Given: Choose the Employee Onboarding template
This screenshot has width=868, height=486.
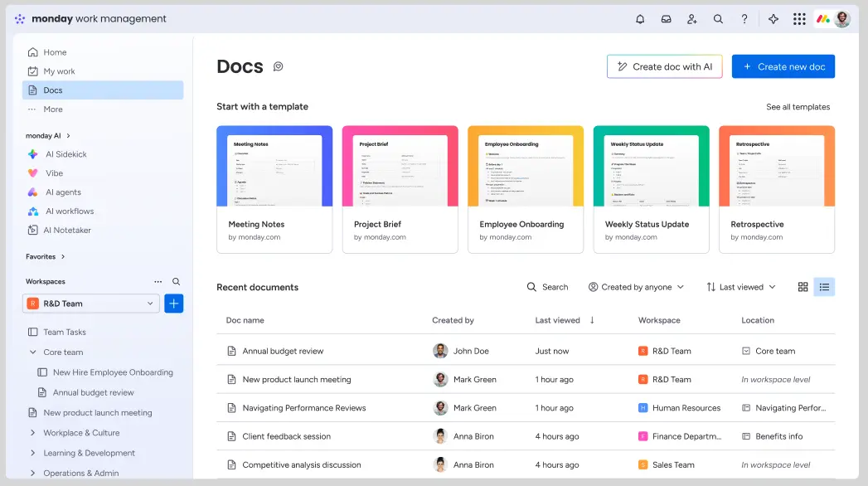Looking at the screenshot, I should pyautogui.click(x=526, y=189).
